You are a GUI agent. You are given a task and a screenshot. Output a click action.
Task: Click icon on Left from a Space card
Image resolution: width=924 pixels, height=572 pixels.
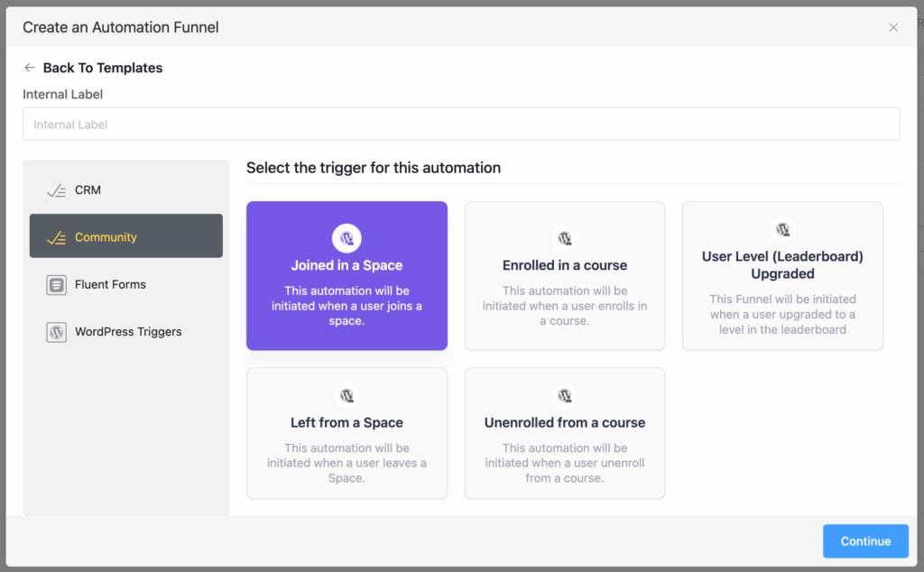[x=346, y=395]
